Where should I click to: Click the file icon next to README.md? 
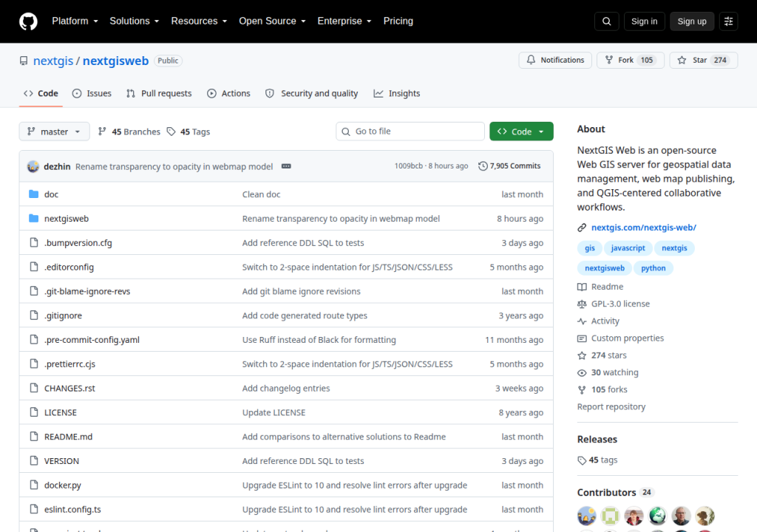click(34, 437)
